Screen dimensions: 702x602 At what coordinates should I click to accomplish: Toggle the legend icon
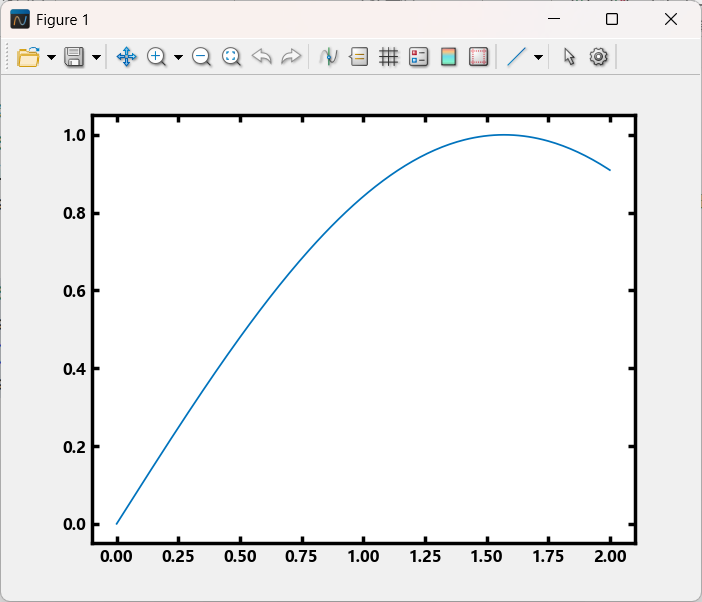click(x=419, y=57)
